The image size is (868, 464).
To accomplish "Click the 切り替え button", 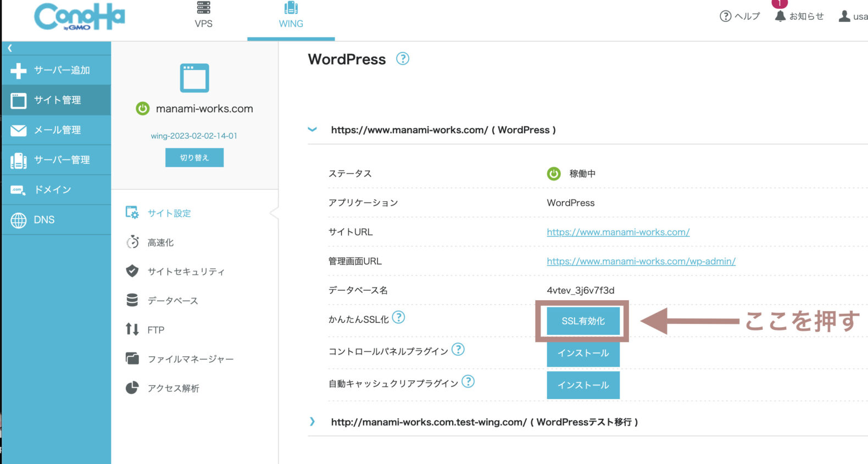I will coord(194,157).
